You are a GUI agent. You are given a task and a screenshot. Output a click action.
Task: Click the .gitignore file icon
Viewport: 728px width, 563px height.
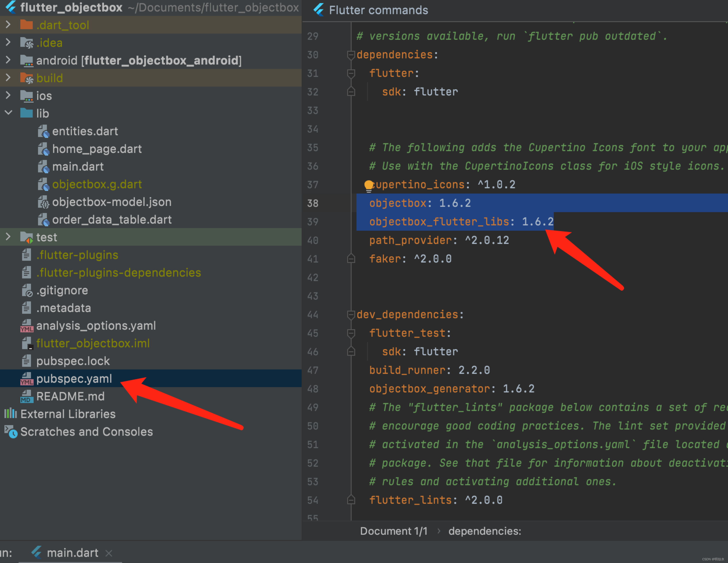pos(27,291)
